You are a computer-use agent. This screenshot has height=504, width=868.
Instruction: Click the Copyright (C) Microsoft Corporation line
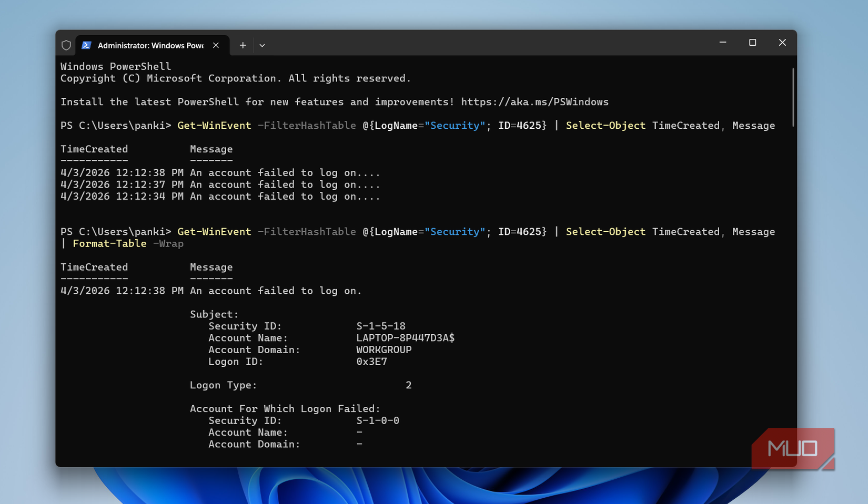236,78
